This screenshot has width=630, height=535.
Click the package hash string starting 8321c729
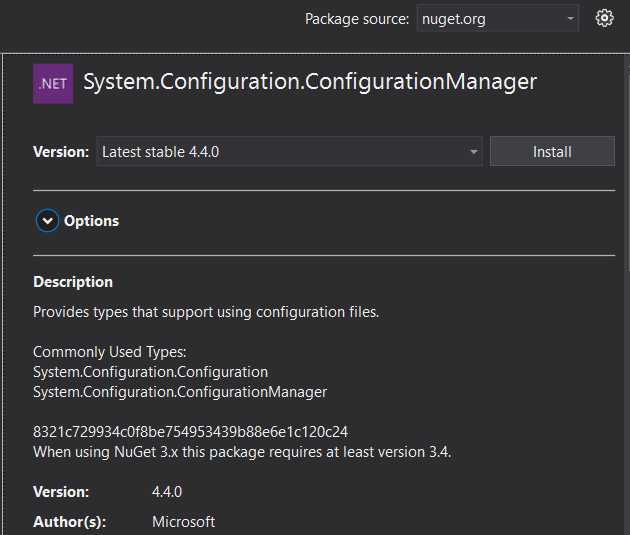click(190, 432)
